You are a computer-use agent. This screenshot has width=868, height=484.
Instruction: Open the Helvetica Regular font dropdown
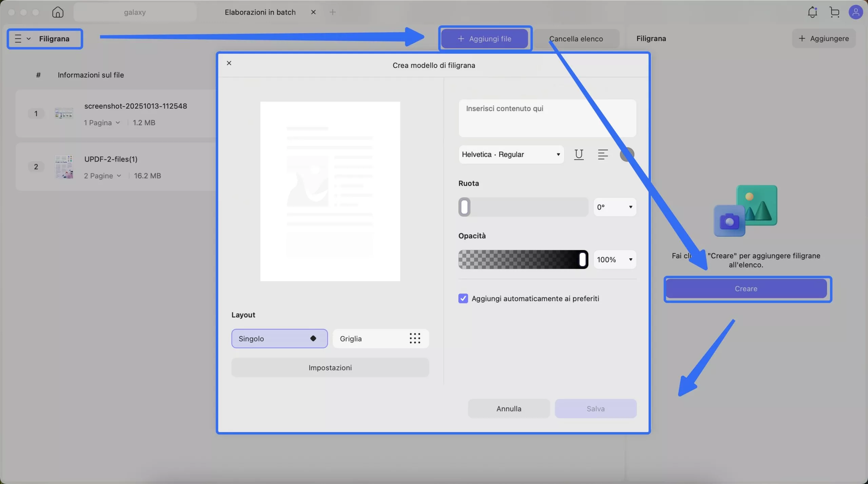click(x=511, y=154)
